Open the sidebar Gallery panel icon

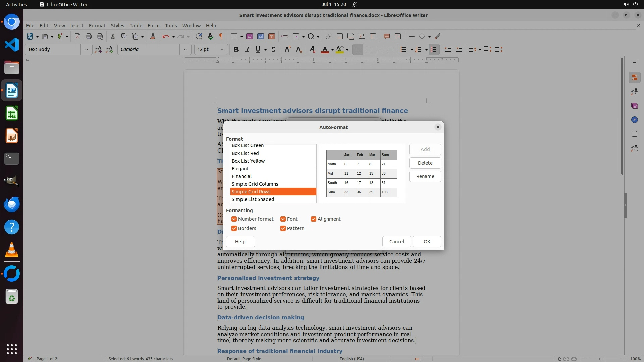[634, 106]
